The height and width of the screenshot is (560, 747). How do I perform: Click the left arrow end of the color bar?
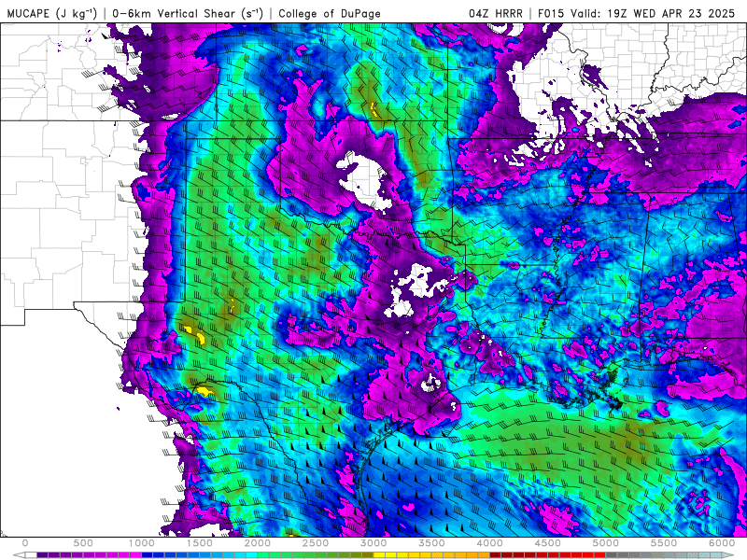tap(19, 554)
